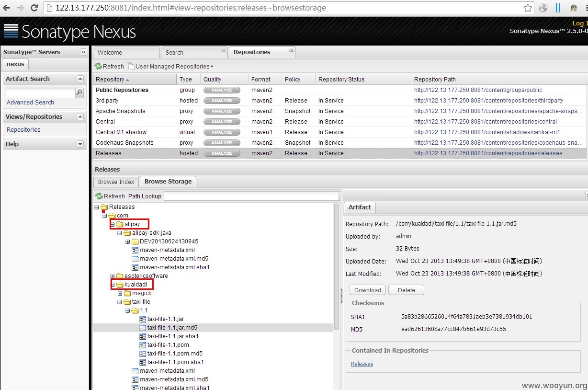The height and width of the screenshot is (390, 588).
Task: Select the Codehaus Snapshots repository row
Action: tap(339, 143)
